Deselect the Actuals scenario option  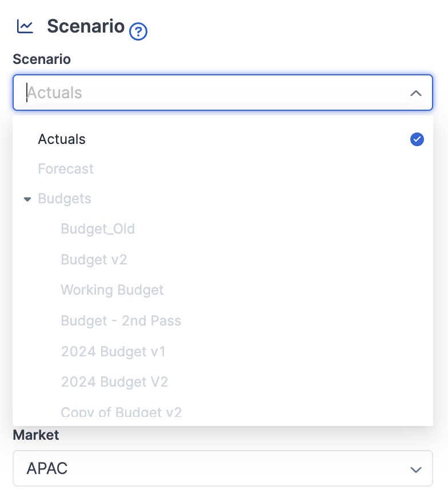(61, 139)
